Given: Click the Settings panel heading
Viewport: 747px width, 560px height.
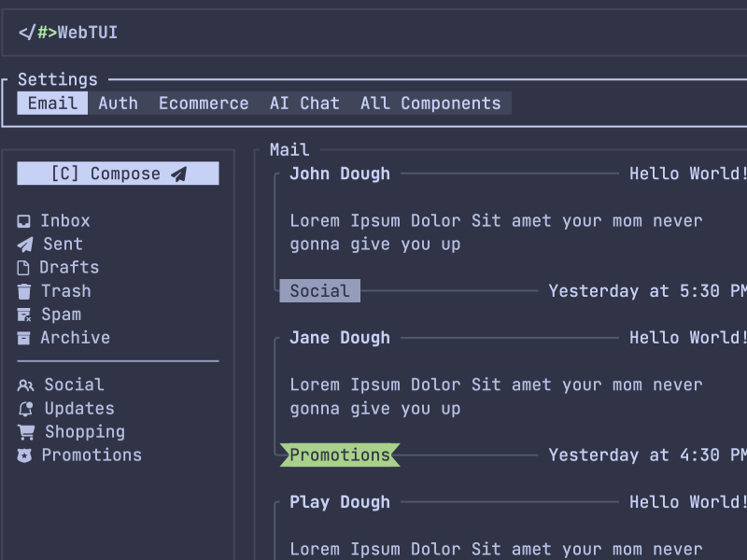Looking at the screenshot, I should [58, 79].
